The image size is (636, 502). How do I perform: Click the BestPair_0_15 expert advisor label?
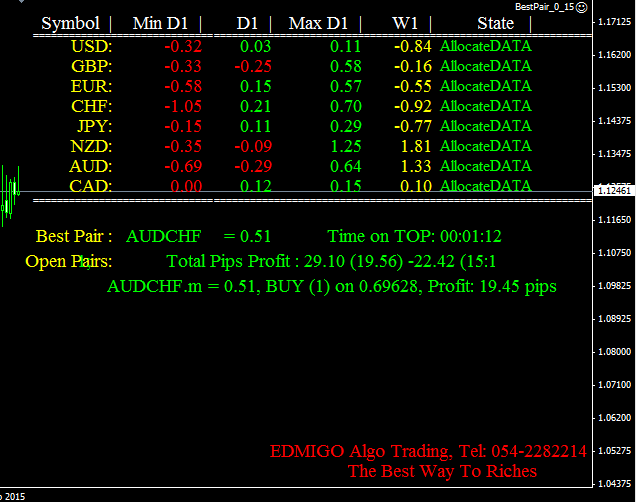tap(545, 7)
